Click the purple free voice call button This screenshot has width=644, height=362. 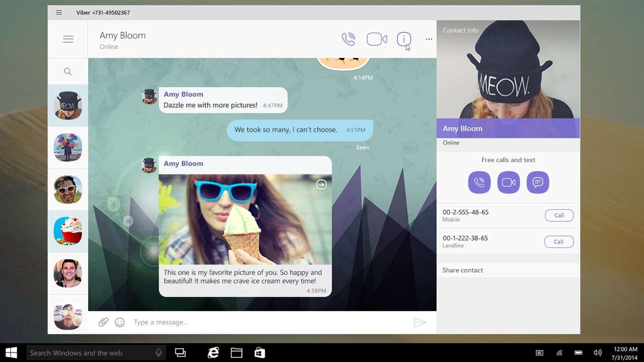tap(479, 182)
